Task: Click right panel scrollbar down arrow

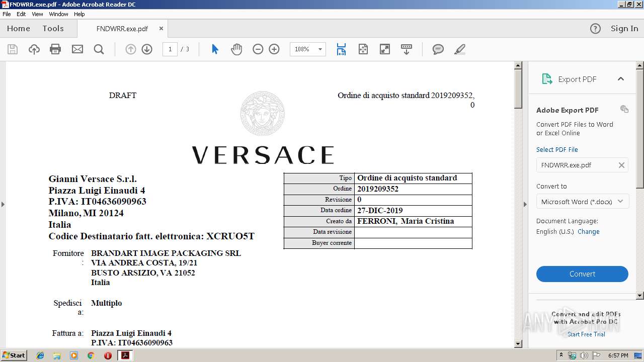Action: [640, 296]
